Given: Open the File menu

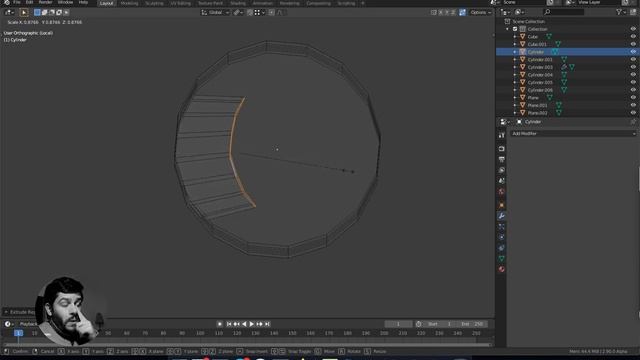Looking at the screenshot, I should (x=16, y=2).
